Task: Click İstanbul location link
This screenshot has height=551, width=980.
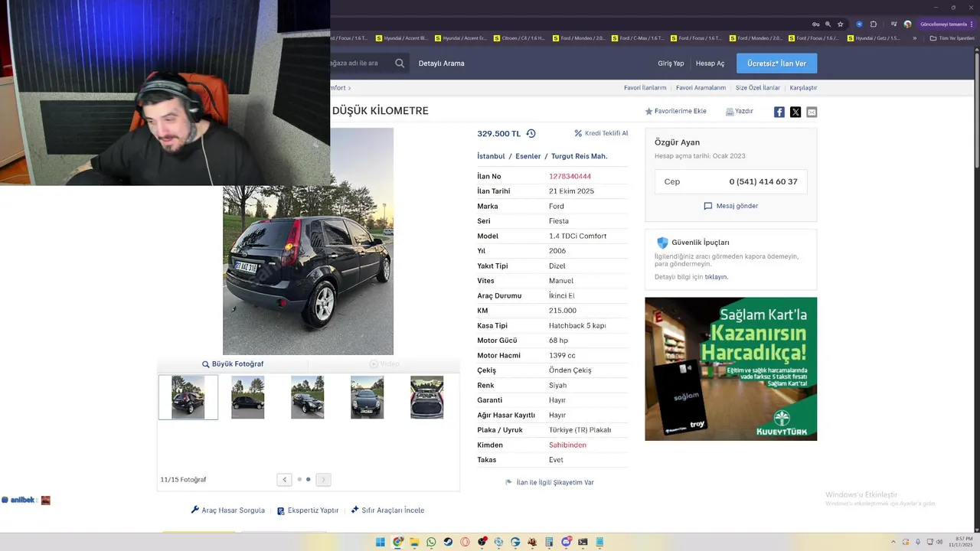Action: 491,156
